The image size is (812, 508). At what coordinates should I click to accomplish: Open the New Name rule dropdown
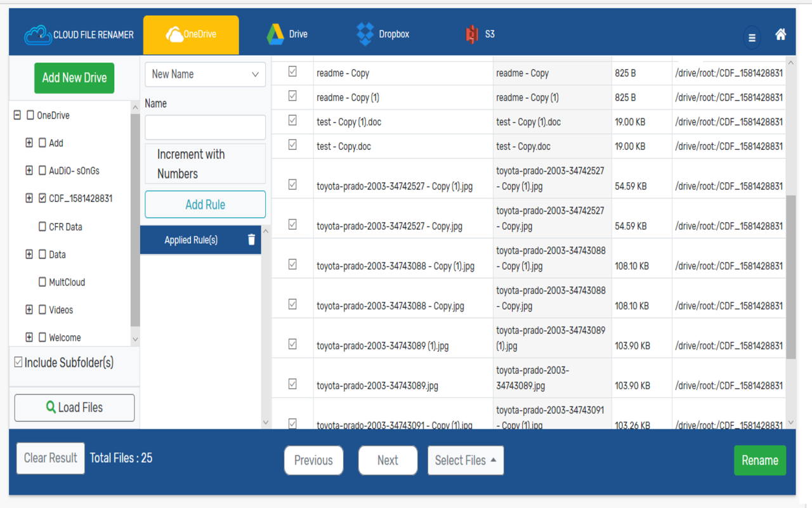pos(205,74)
